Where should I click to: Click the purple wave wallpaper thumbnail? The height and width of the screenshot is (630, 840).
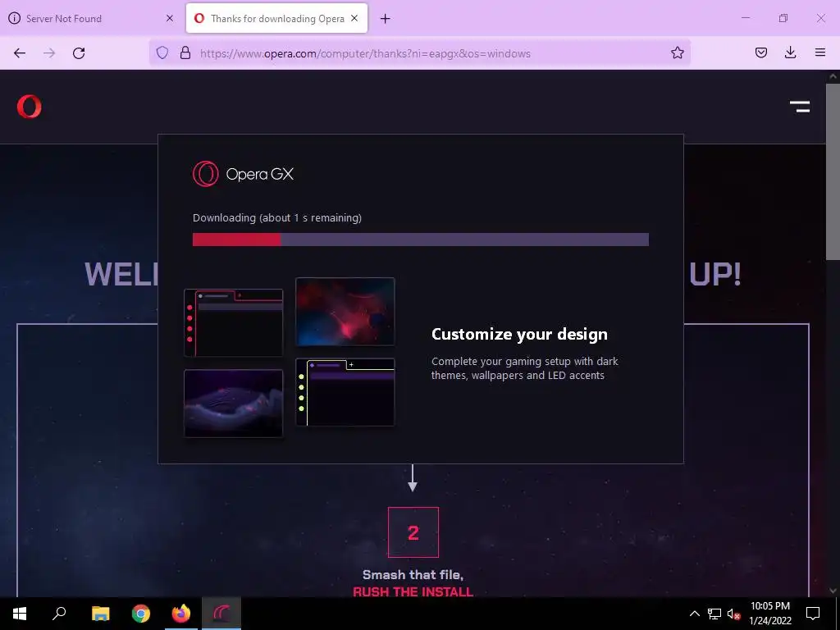(x=234, y=404)
